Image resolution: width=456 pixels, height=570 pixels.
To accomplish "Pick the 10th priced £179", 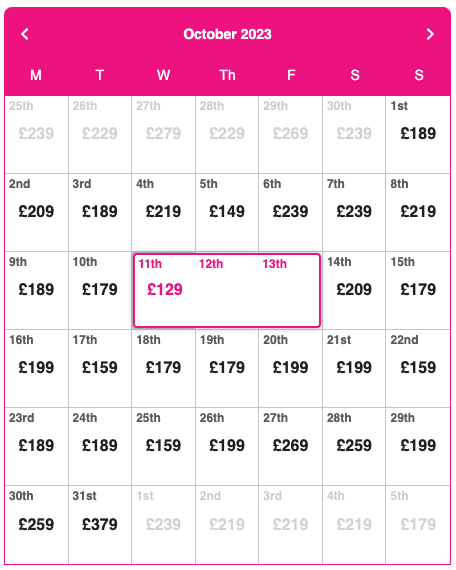I will 100,290.
